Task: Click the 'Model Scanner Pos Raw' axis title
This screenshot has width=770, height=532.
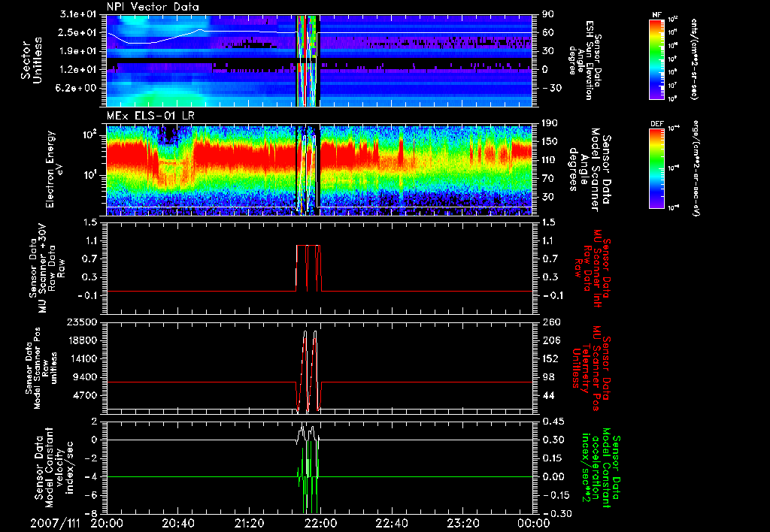Action: click(x=41, y=368)
